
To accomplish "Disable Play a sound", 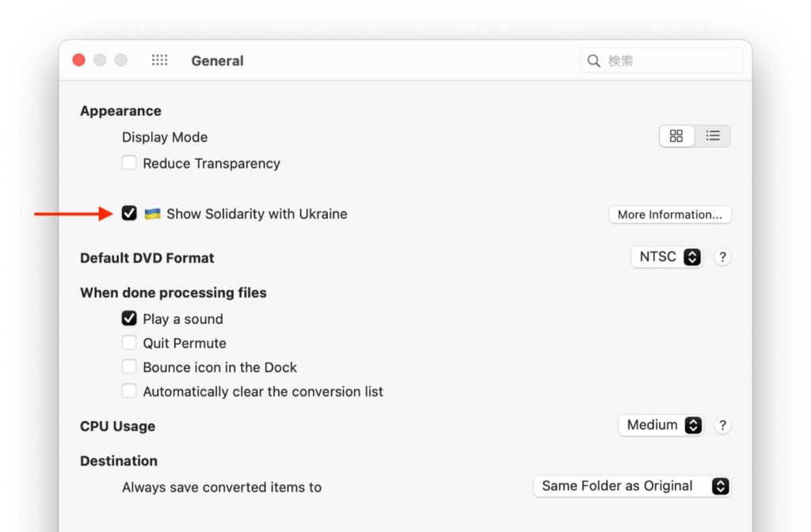I will 129,317.
